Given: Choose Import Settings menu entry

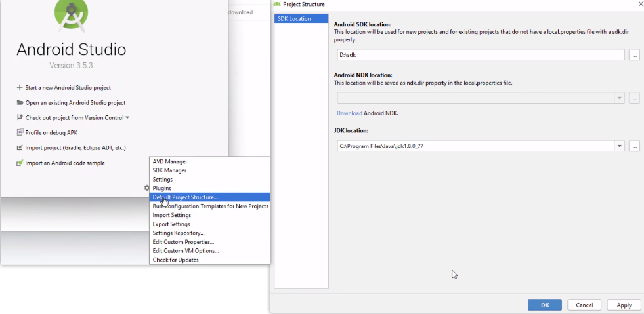Looking at the screenshot, I should [210, 215].
